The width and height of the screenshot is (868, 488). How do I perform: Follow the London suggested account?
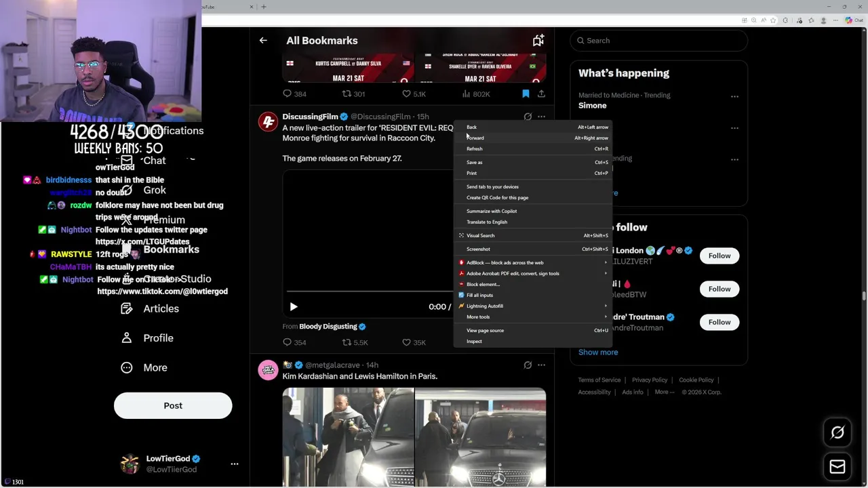[719, 256]
